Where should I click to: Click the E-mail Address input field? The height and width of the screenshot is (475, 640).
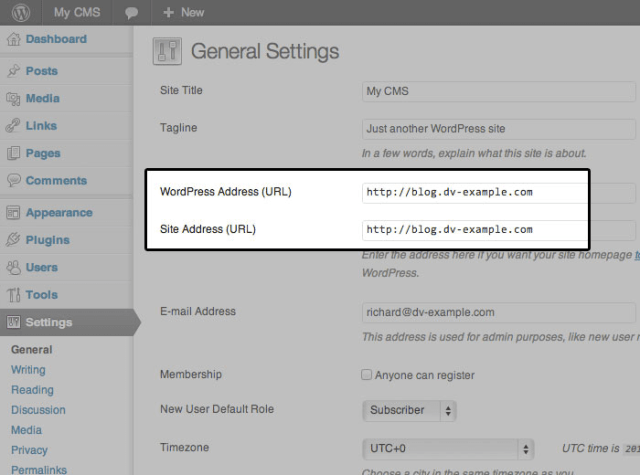(x=498, y=313)
